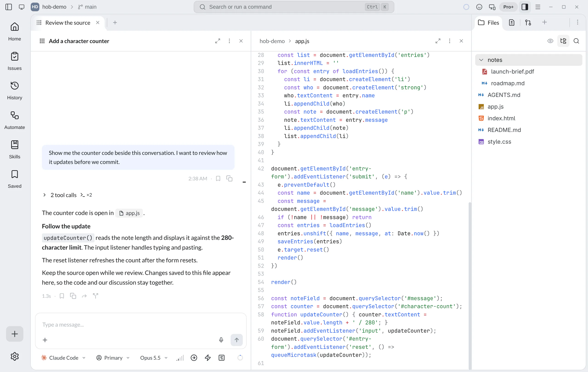
Task: Open the settings gear in sidebar
Action: click(x=15, y=356)
